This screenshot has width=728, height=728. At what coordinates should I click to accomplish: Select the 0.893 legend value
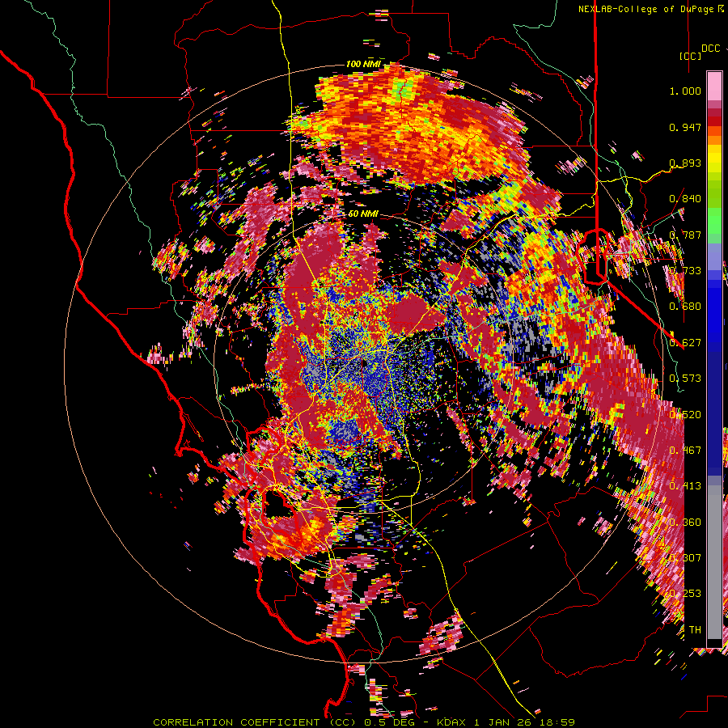coord(685,163)
